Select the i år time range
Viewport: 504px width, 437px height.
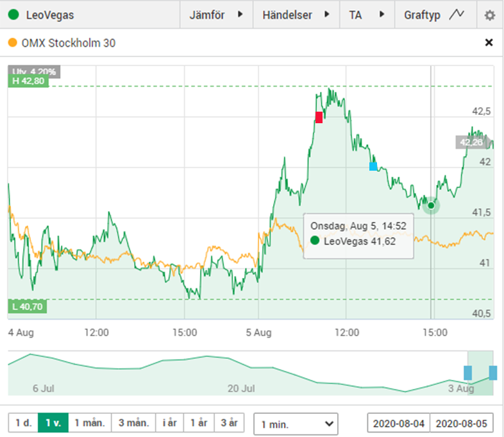point(169,422)
